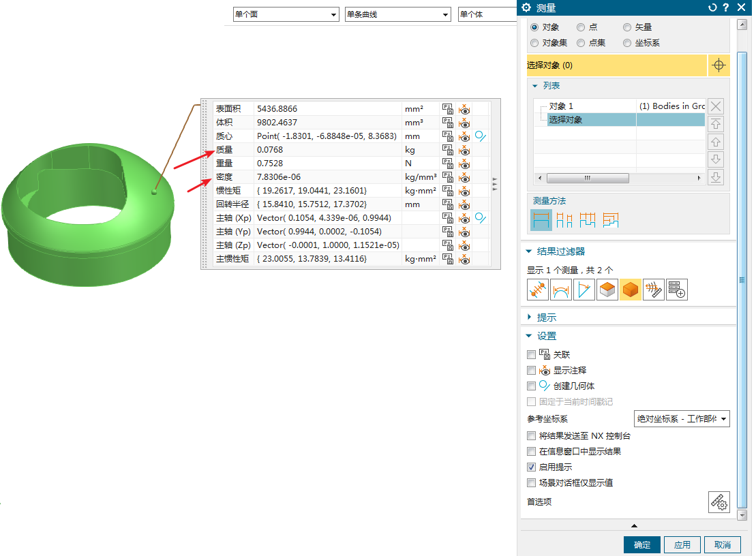Select the object pairs measurement method icon

[564, 220]
